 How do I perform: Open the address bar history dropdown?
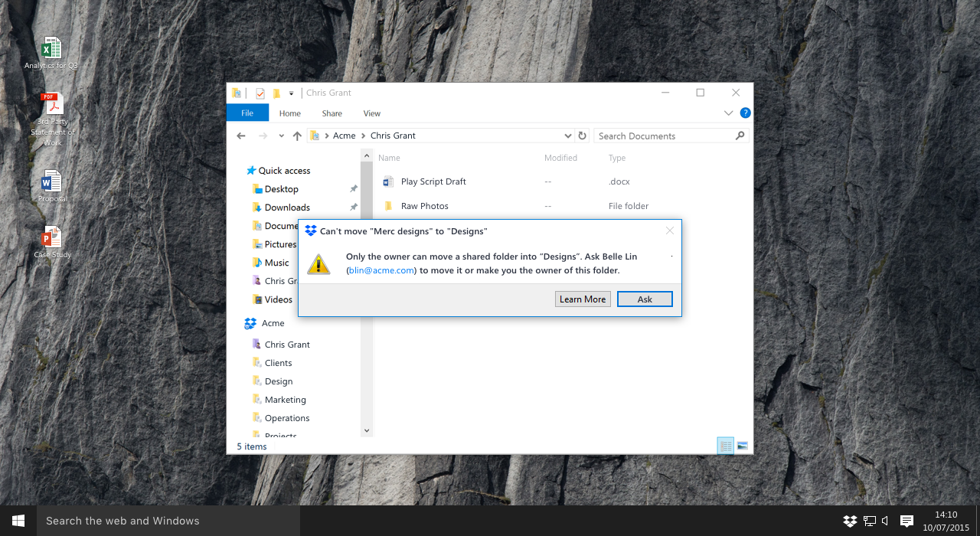click(567, 136)
